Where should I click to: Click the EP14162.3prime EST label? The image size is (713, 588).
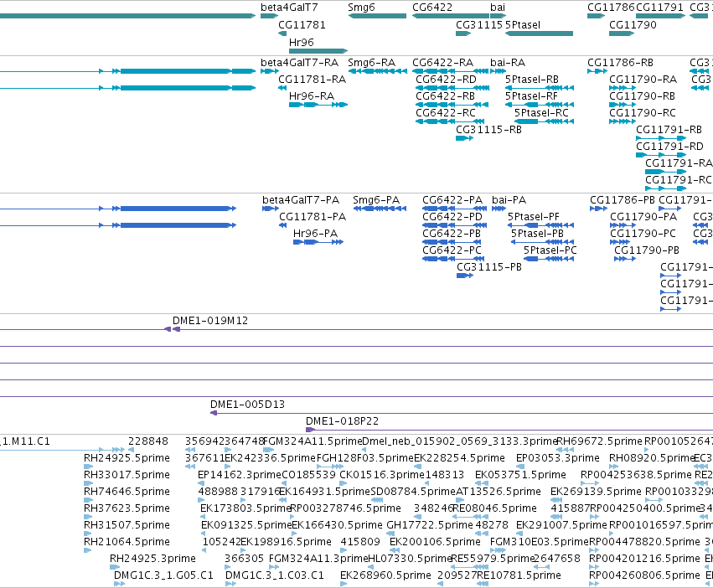click(x=240, y=475)
